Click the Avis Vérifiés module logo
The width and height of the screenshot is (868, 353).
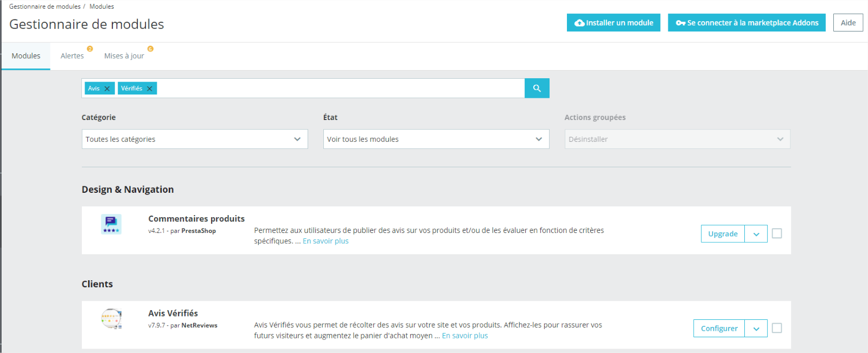tap(111, 319)
